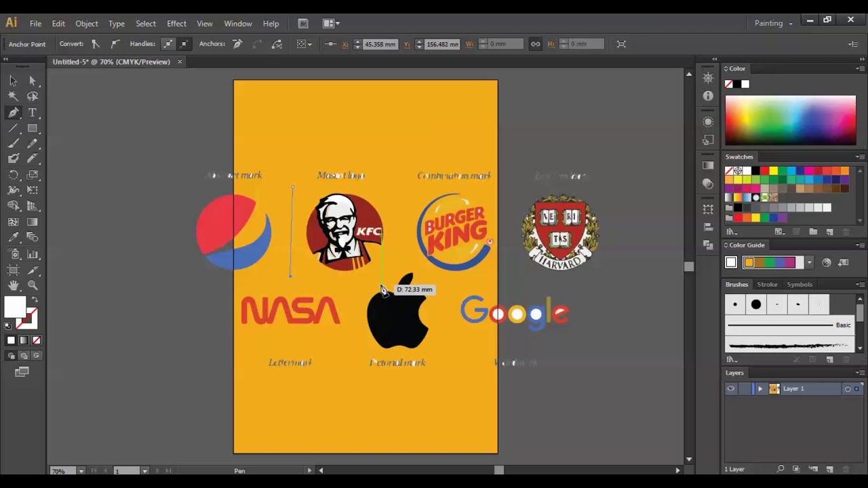Viewport: 868px width, 488px height.
Task: Open the Document Info panel icon
Action: click(708, 96)
